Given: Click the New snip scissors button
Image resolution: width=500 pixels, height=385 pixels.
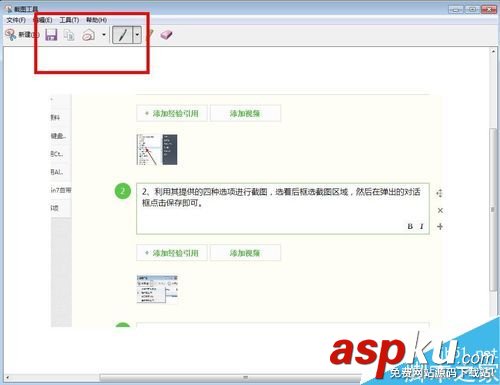Looking at the screenshot, I should tap(22, 34).
